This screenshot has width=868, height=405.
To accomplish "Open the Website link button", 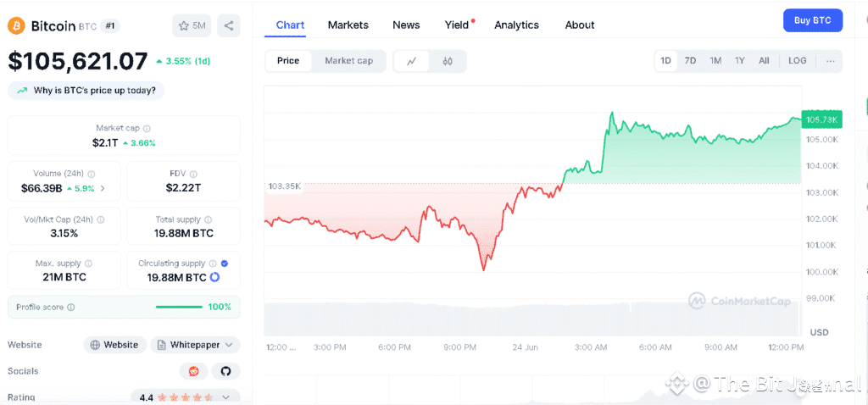I will point(114,345).
